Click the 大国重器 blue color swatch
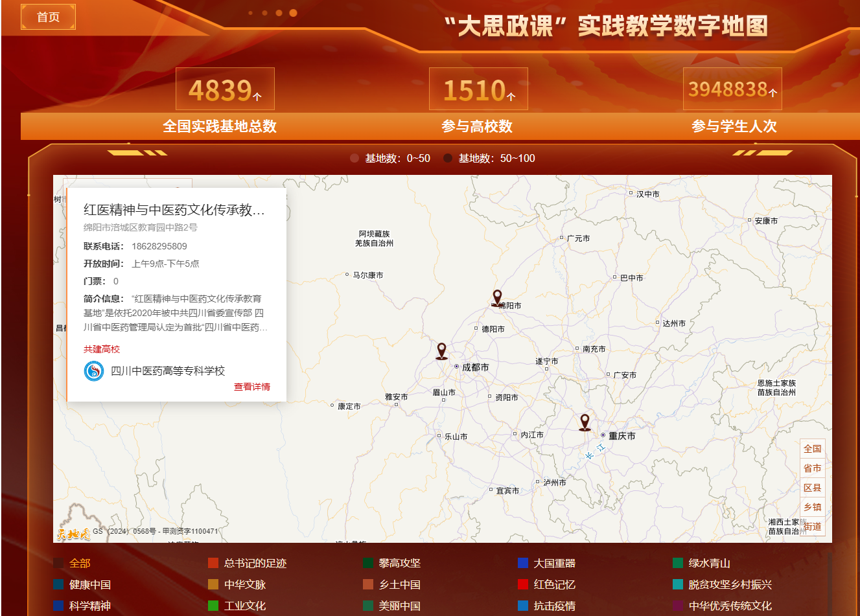 coord(523,564)
